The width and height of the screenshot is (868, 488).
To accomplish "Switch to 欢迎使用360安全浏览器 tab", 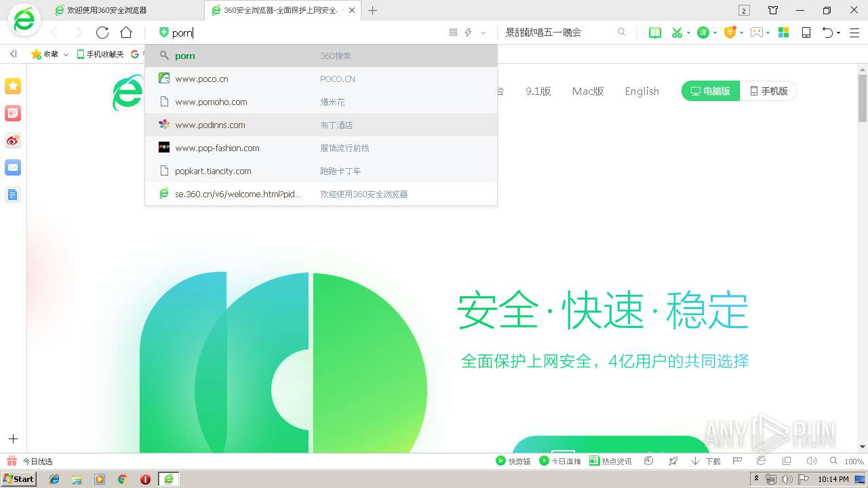I will coord(127,10).
